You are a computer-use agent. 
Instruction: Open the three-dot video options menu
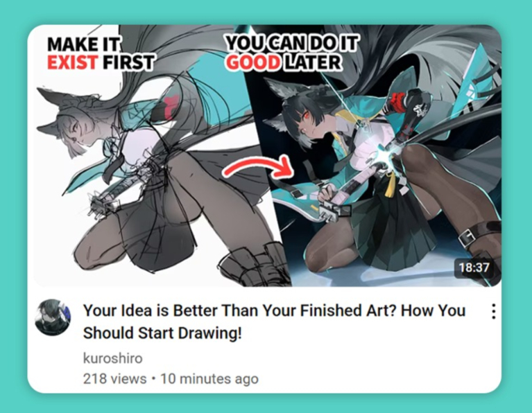(x=494, y=311)
